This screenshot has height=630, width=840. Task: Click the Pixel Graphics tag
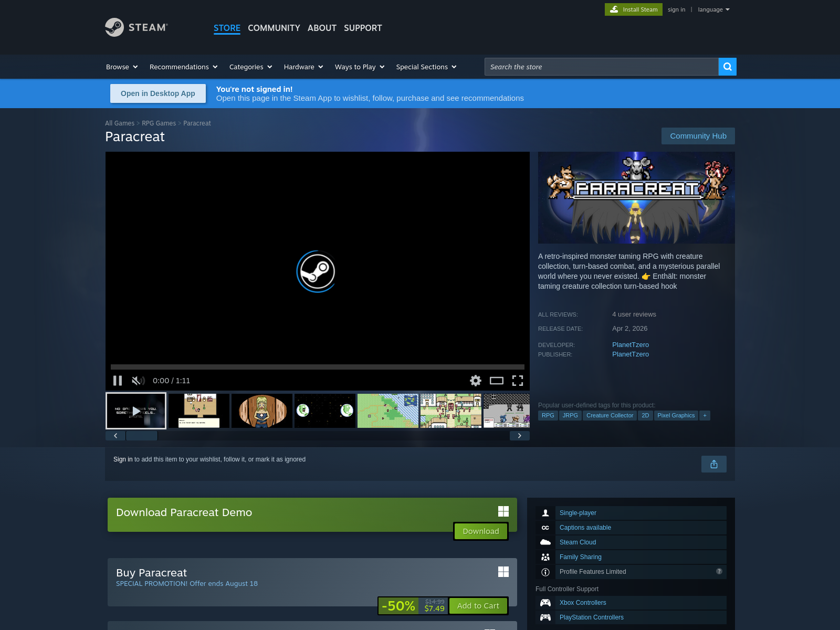click(x=676, y=415)
